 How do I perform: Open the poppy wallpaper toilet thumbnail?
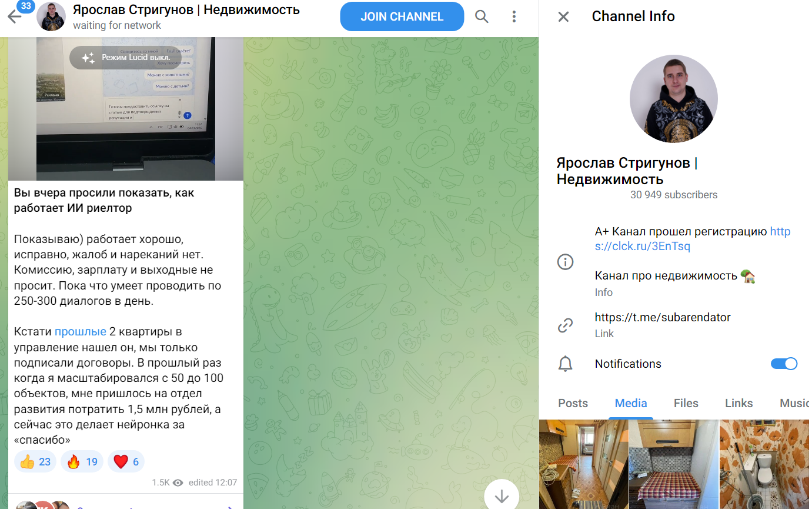(x=764, y=464)
